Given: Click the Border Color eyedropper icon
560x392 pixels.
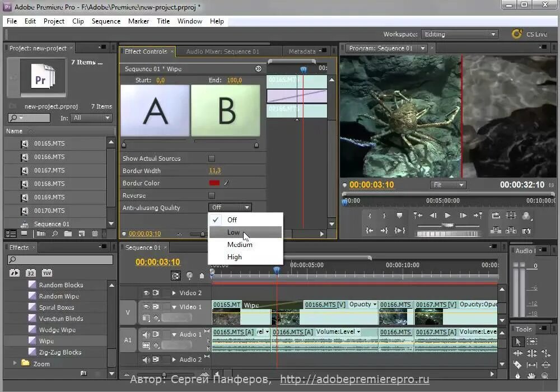Looking at the screenshot, I should click(x=226, y=183).
